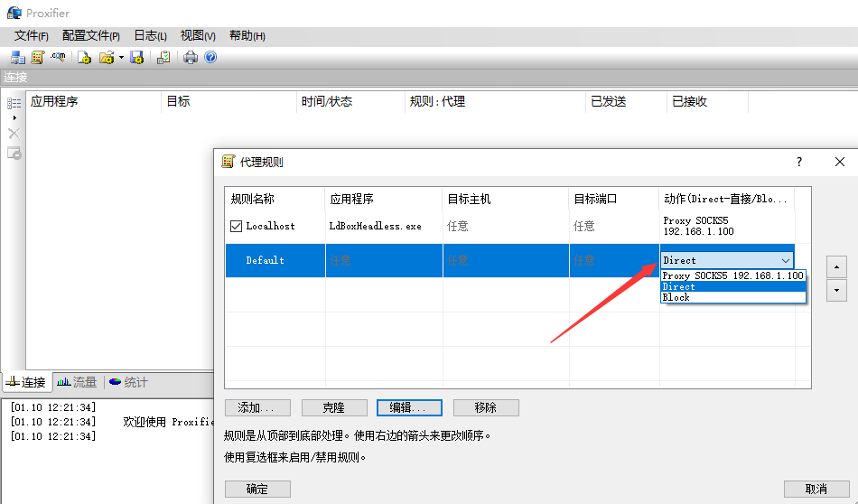Open Proxy Servers settings toolbar icon
The width and height of the screenshot is (858, 504).
17,57
